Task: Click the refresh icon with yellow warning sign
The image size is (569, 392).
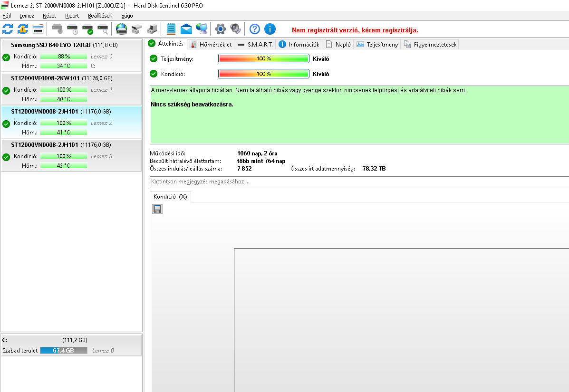Action: tap(23, 29)
